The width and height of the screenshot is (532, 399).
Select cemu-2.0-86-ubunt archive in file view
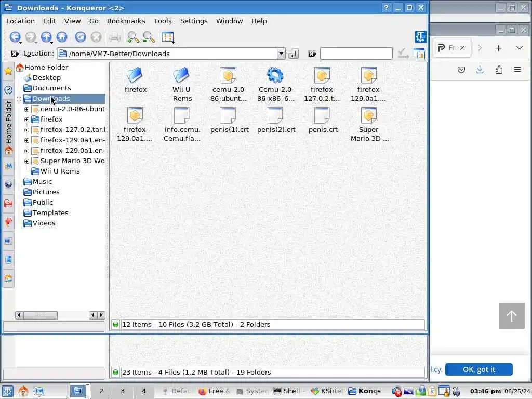coord(229,75)
